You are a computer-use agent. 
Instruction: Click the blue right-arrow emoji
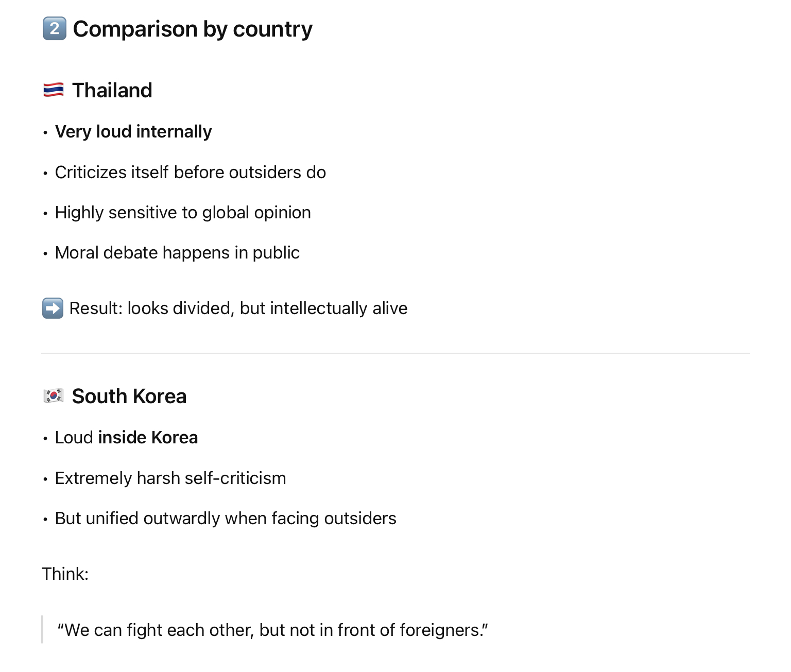[x=53, y=308]
